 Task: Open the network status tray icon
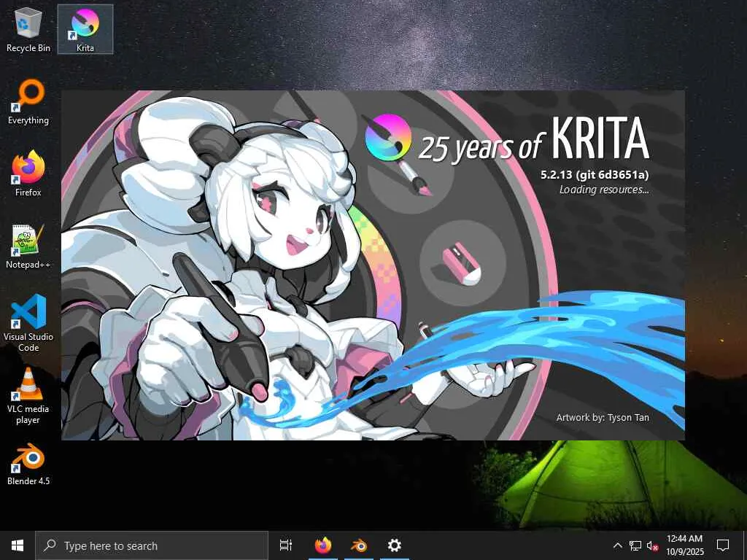(x=635, y=545)
